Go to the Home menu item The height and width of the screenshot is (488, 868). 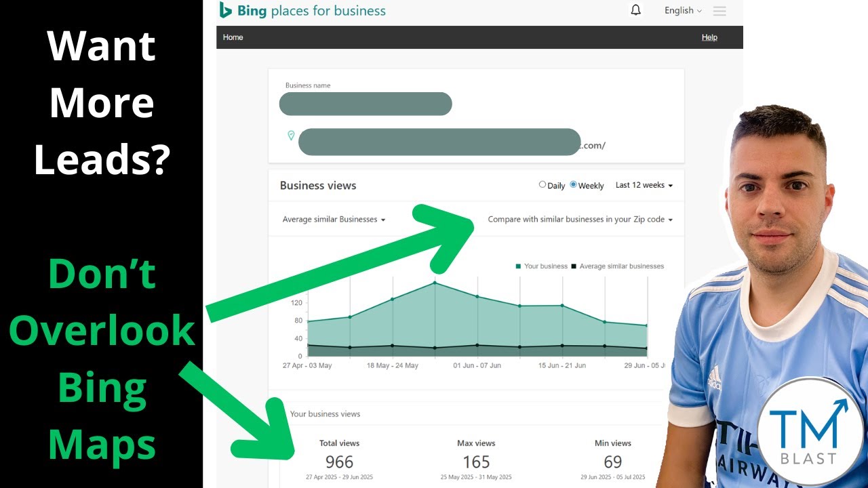[x=233, y=37]
